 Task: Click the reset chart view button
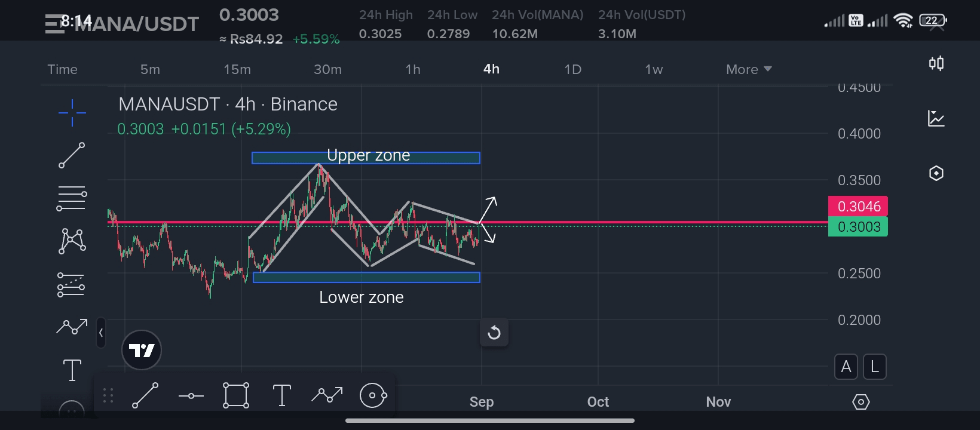click(494, 332)
